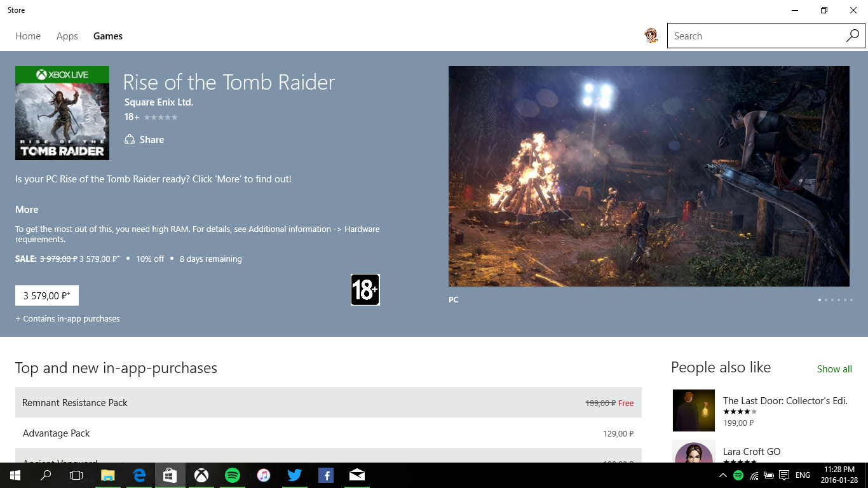The image size is (868, 488).
Task: Open Task View from the taskbar
Action: pyautogui.click(x=76, y=475)
